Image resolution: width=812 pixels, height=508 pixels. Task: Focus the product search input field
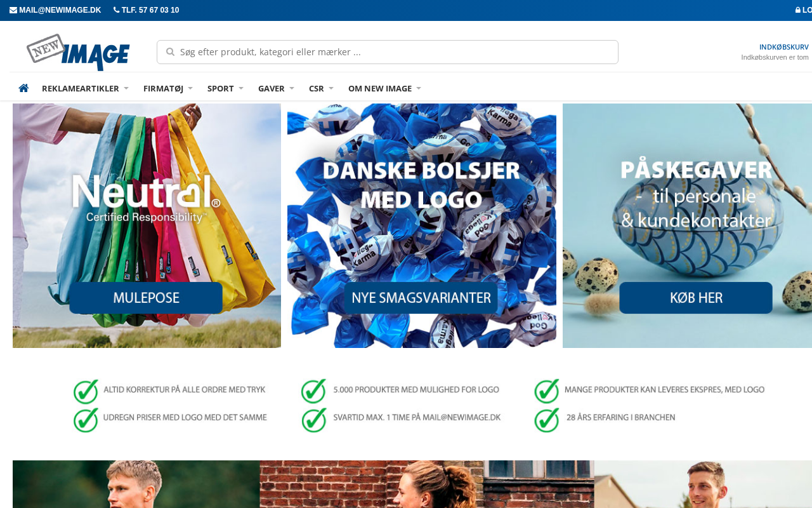click(x=388, y=52)
